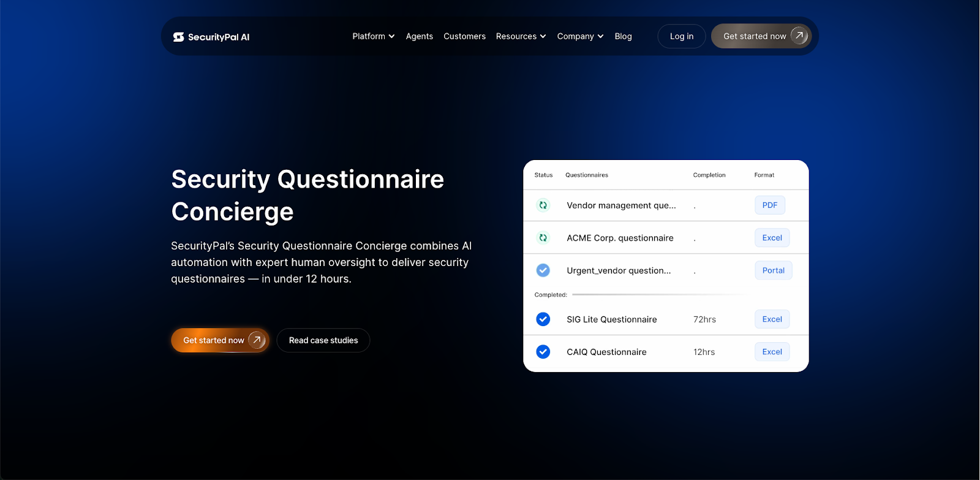
Task: Visit the Blog page
Action: point(623,36)
